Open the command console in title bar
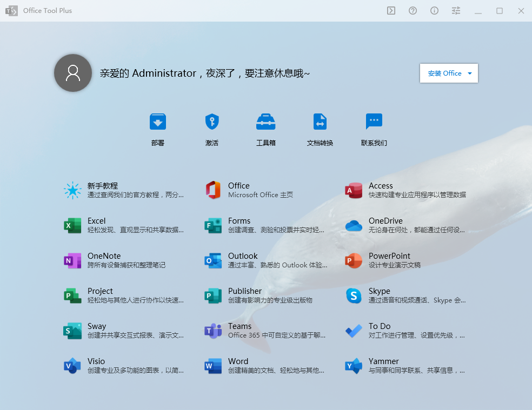The width and height of the screenshot is (532, 410). click(391, 11)
